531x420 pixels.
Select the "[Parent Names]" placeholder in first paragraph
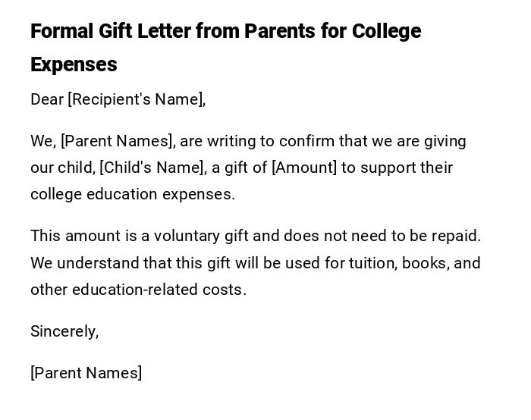pyautogui.click(x=118, y=141)
